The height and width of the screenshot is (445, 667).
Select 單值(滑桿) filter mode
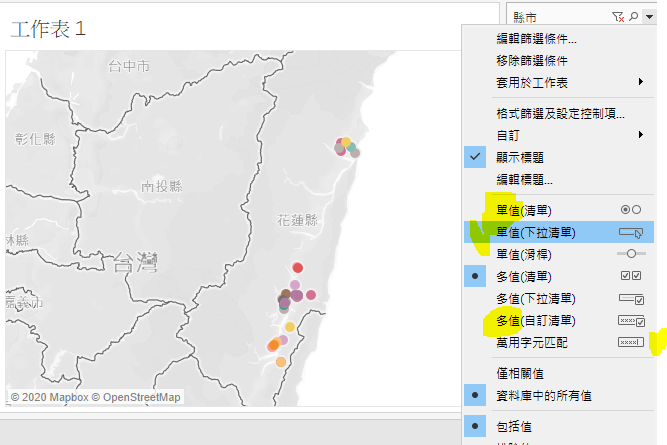559,254
